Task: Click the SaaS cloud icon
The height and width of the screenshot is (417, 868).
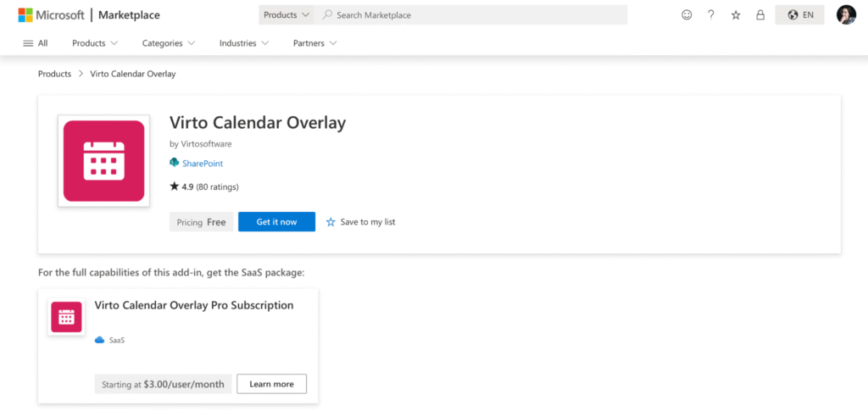Action: (x=100, y=340)
